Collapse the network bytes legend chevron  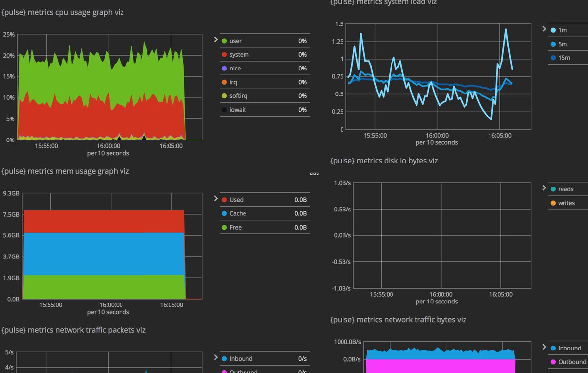point(544,347)
